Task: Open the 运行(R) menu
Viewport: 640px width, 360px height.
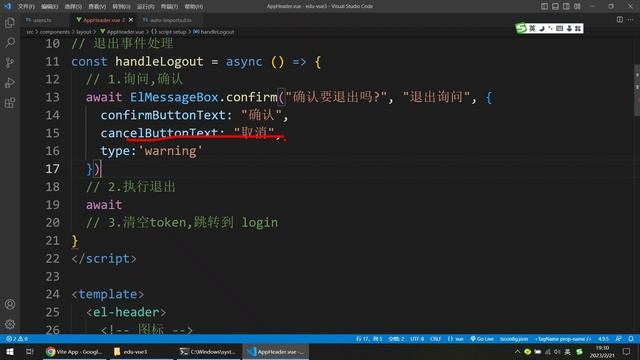Action: [145, 7]
